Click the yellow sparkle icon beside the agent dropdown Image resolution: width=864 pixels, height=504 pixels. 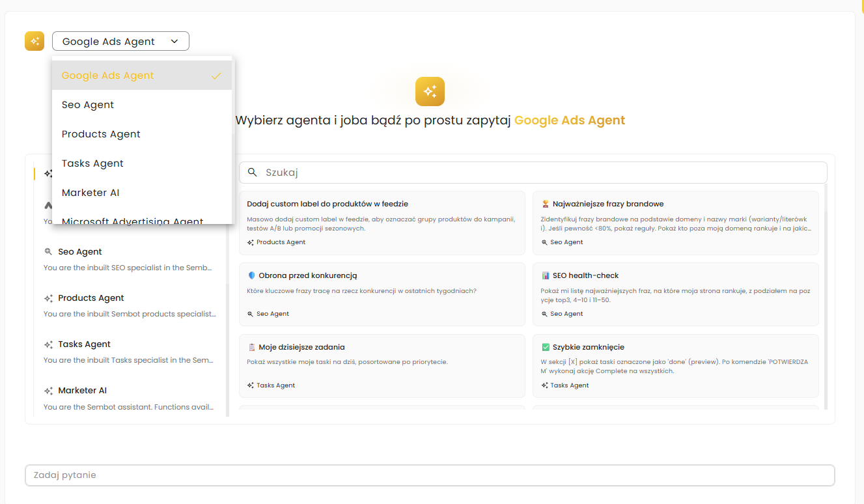[x=35, y=41]
